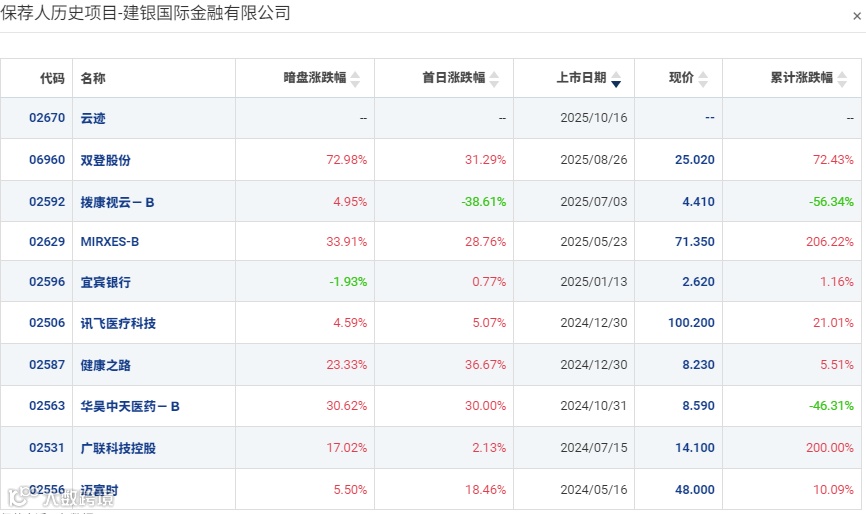Sort by 上市日期 column arrows

click(x=616, y=79)
